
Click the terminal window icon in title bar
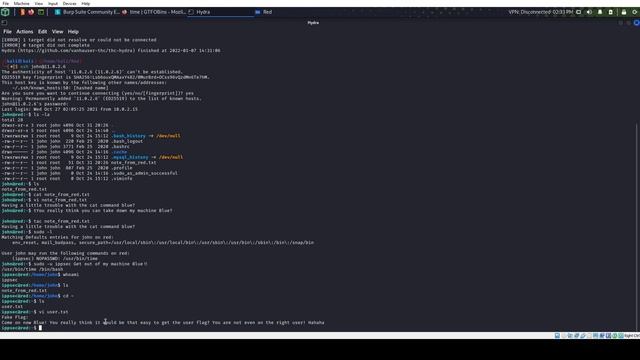tap(4, 23)
